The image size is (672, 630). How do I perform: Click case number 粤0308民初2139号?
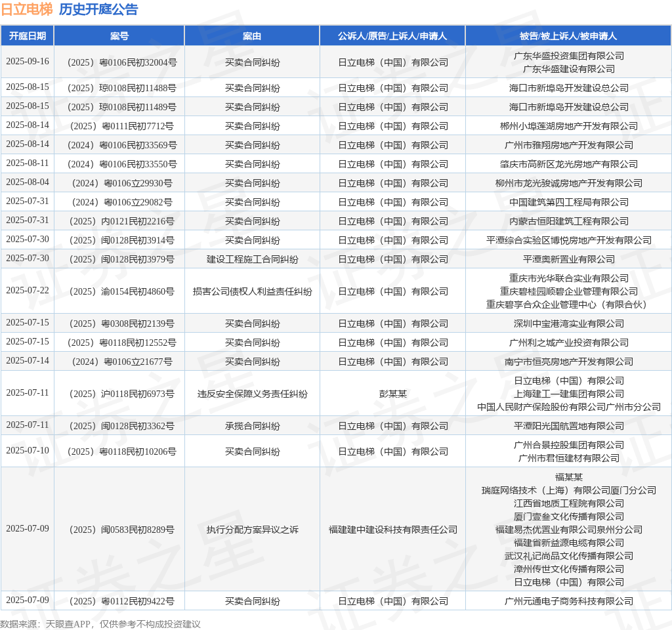click(122, 324)
